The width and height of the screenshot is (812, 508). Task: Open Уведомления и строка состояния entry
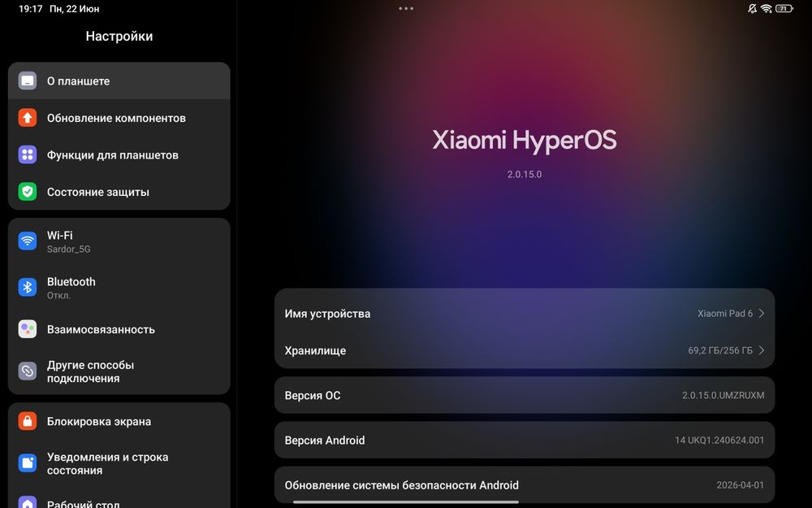click(119, 463)
